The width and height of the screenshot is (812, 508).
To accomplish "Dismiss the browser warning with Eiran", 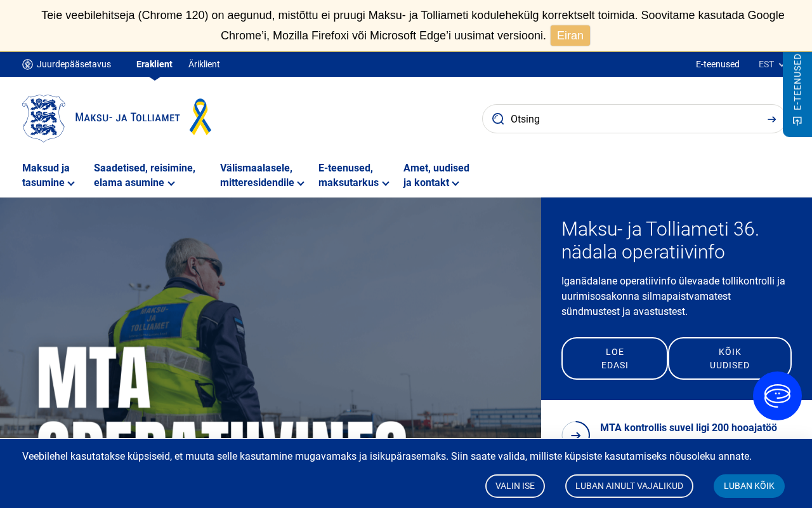I will point(570,36).
